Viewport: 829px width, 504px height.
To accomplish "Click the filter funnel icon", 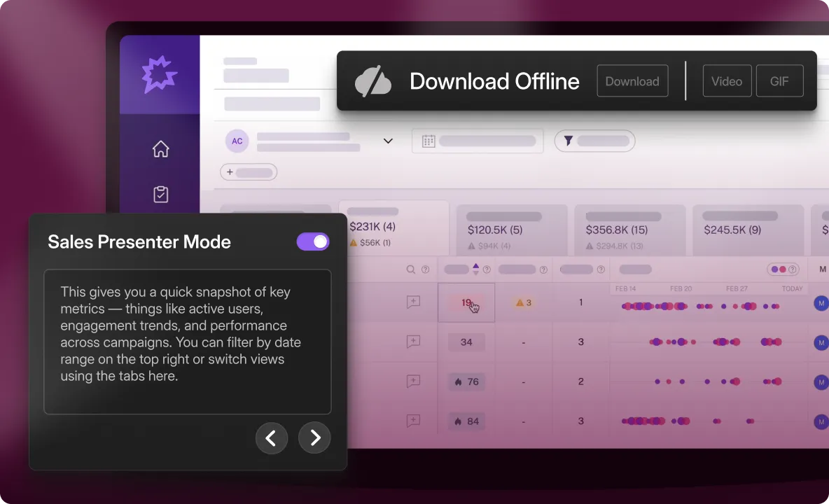I will coord(569,141).
